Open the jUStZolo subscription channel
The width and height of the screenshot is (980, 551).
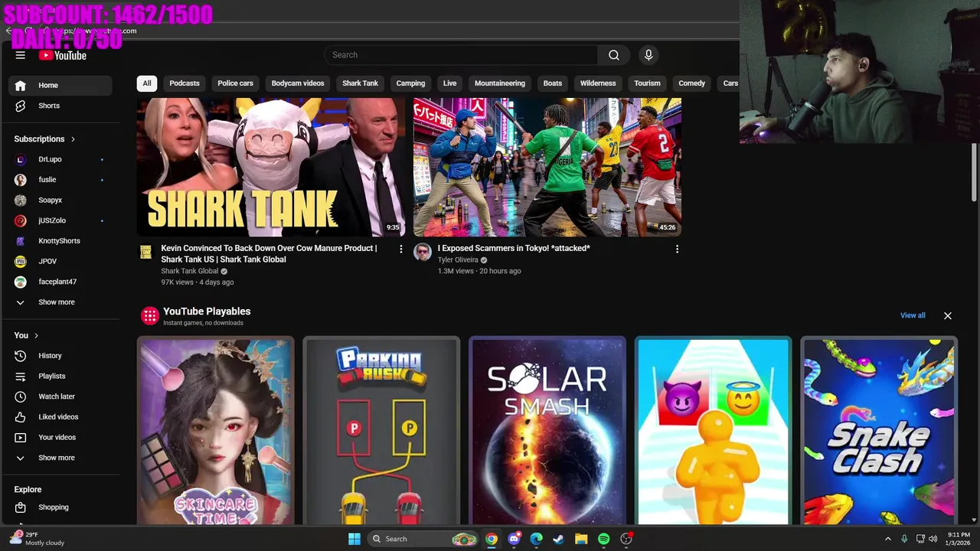pos(60,220)
